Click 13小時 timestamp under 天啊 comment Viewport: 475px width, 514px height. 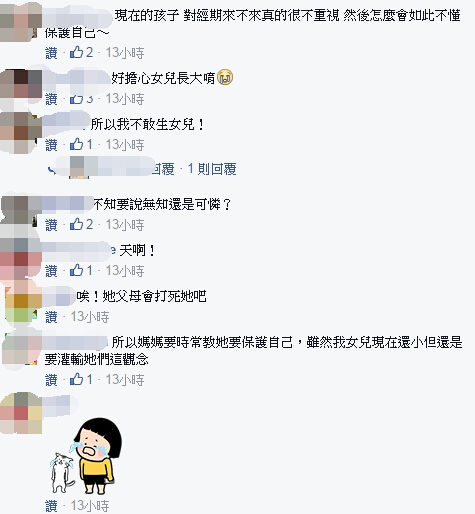[x=125, y=271]
